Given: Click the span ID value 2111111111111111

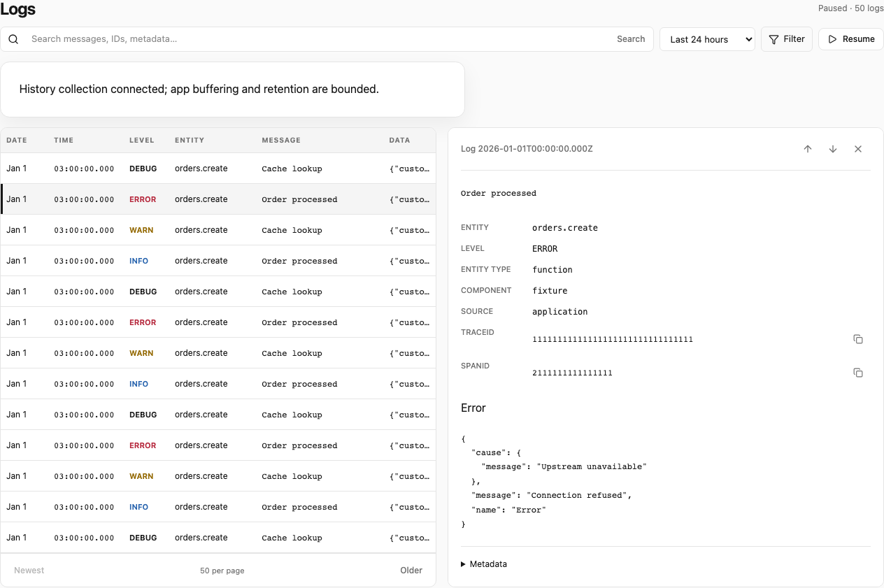Looking at the screenshot, I should coord(572,373).
